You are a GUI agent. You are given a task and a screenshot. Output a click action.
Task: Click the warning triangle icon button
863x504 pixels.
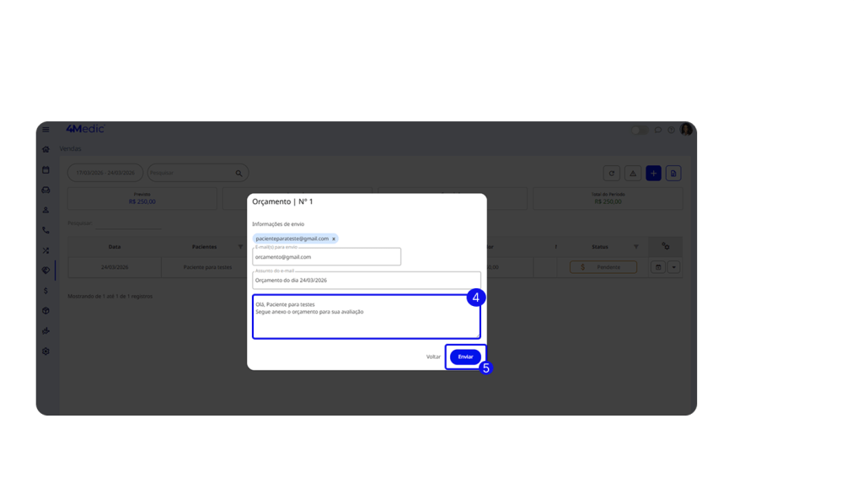633,173
